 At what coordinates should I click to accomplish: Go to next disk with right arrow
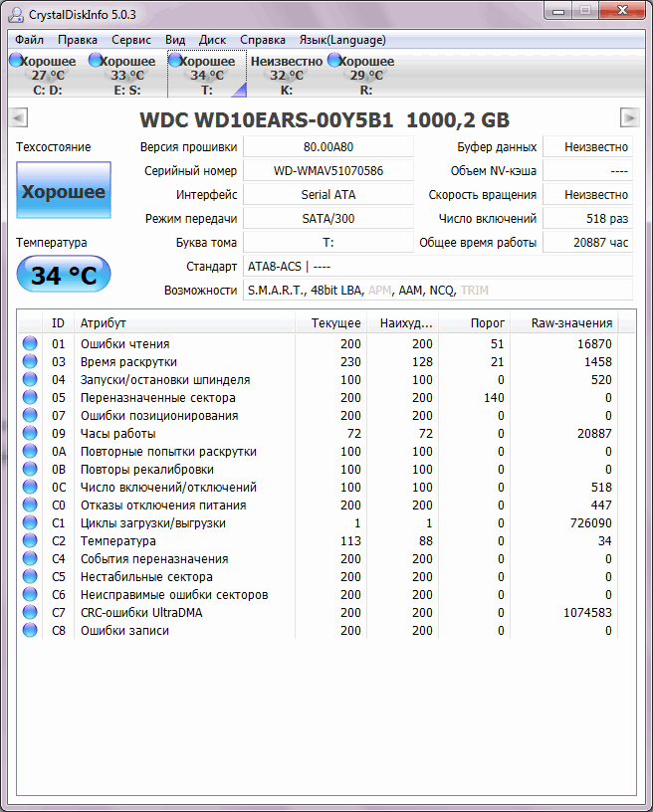click(x=630, y=117)
